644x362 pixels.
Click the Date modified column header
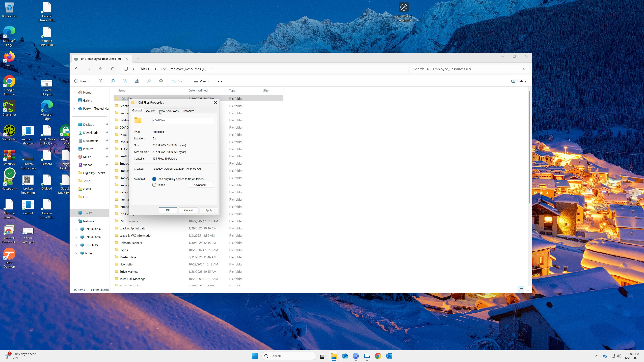coord(207,90)
